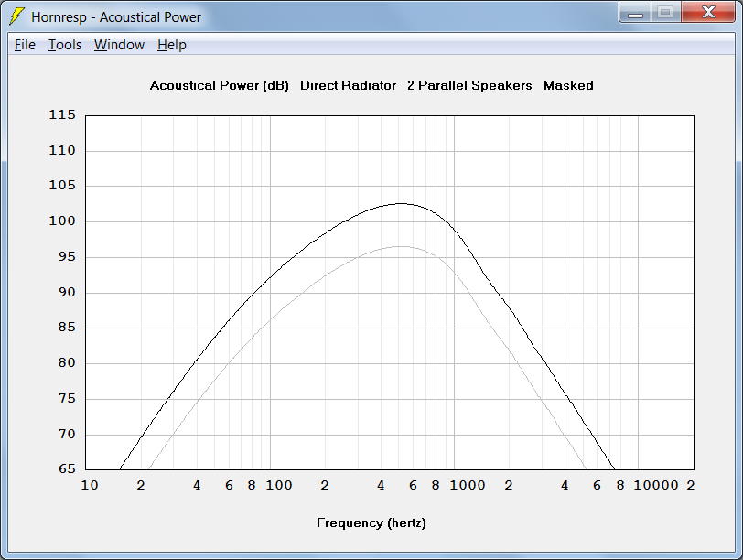Click the 115 dB axis value

point(62,114)
